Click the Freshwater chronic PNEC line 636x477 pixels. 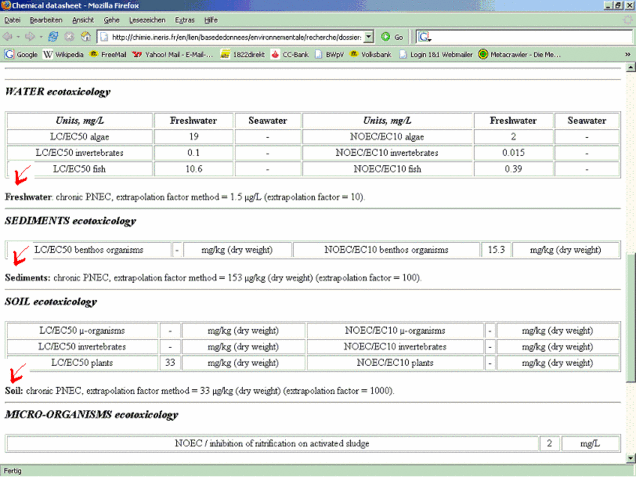(x=185, y=197)
